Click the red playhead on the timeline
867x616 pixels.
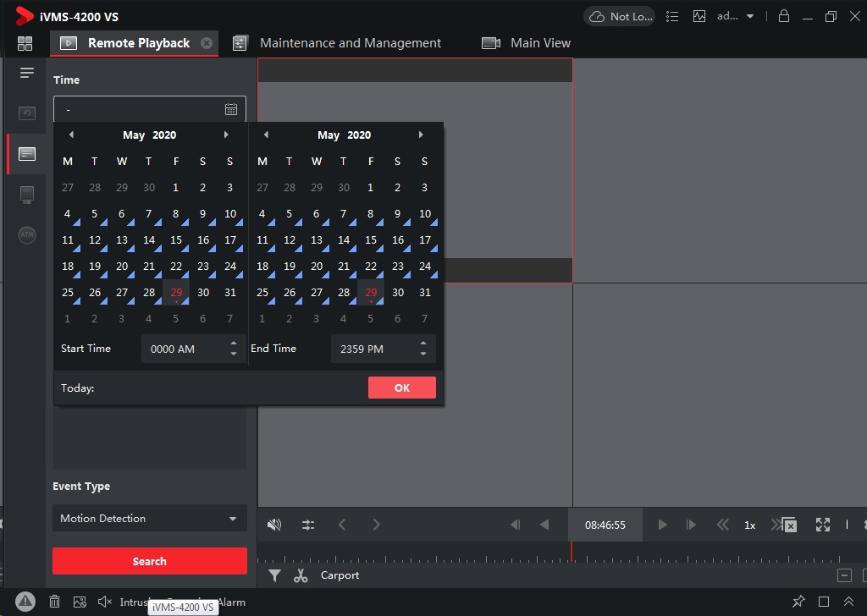coord(572,551)
